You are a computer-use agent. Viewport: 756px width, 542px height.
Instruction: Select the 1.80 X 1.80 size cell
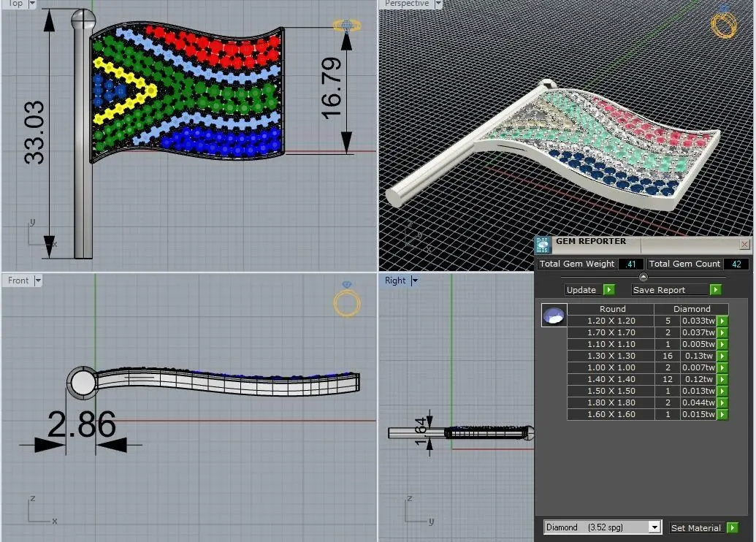click(611, 402)
